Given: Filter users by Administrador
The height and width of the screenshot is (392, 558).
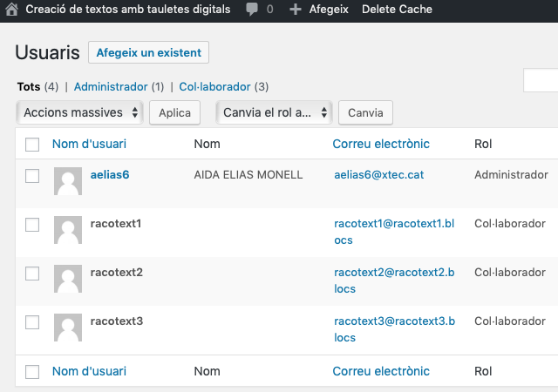Looking at the screenshot, I should [x=112, y=87].
